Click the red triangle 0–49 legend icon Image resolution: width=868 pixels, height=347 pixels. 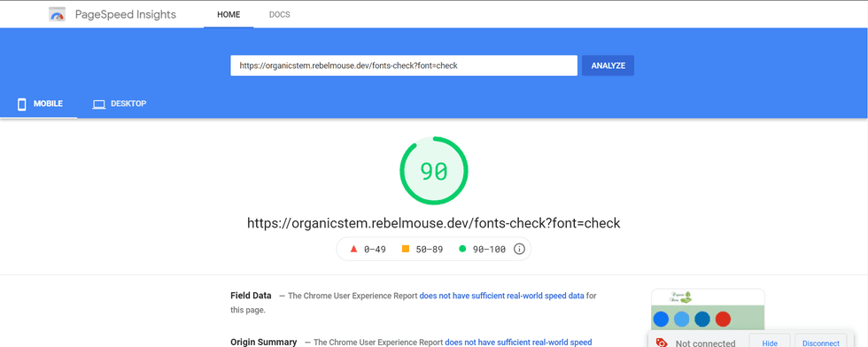(x=353, y=249)
